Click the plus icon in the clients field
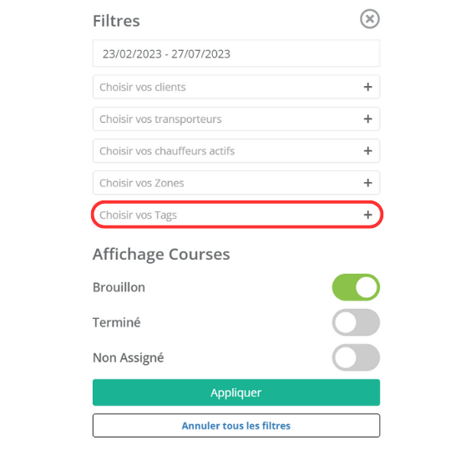 367,87
